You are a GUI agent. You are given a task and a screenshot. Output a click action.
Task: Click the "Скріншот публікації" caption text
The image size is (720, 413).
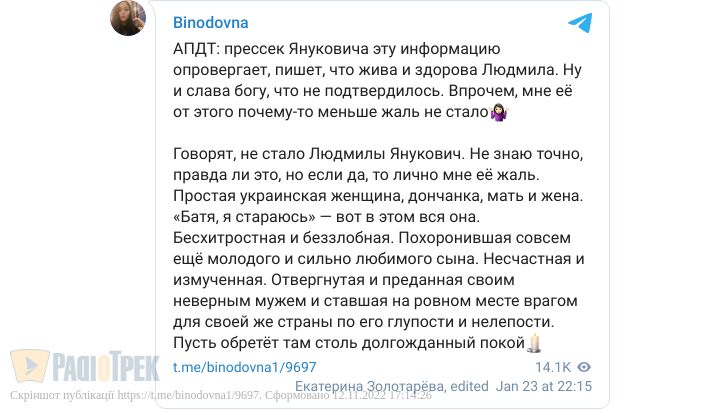tap(60, 396)
